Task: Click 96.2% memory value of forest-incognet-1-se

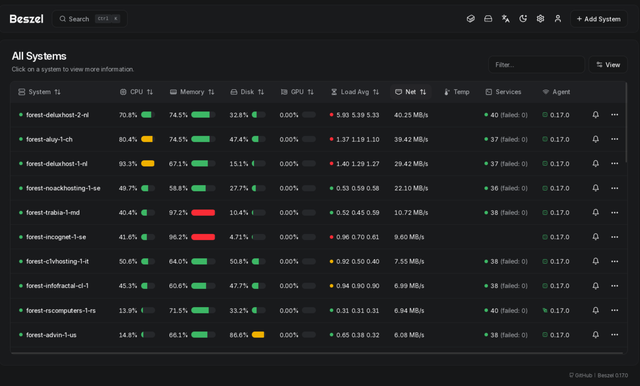Action: [178, 237]
